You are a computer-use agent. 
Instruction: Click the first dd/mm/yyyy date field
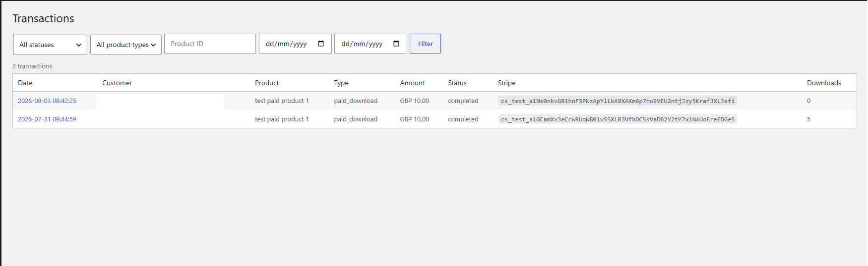(x=295, y=44)
